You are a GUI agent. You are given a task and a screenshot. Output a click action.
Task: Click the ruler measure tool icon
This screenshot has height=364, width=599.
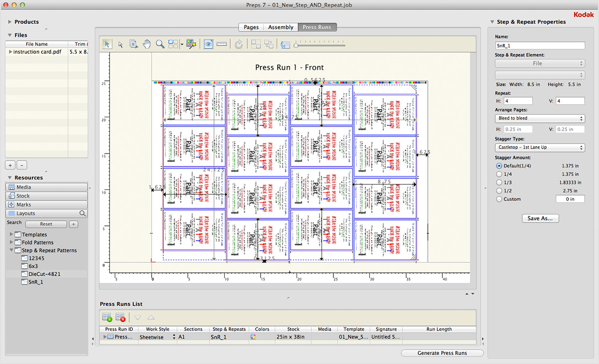(x=222, y=44)
